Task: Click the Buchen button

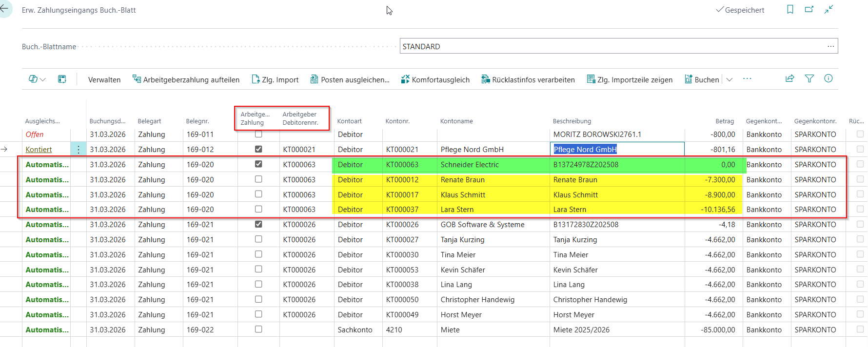Action: tap(702, 79)
